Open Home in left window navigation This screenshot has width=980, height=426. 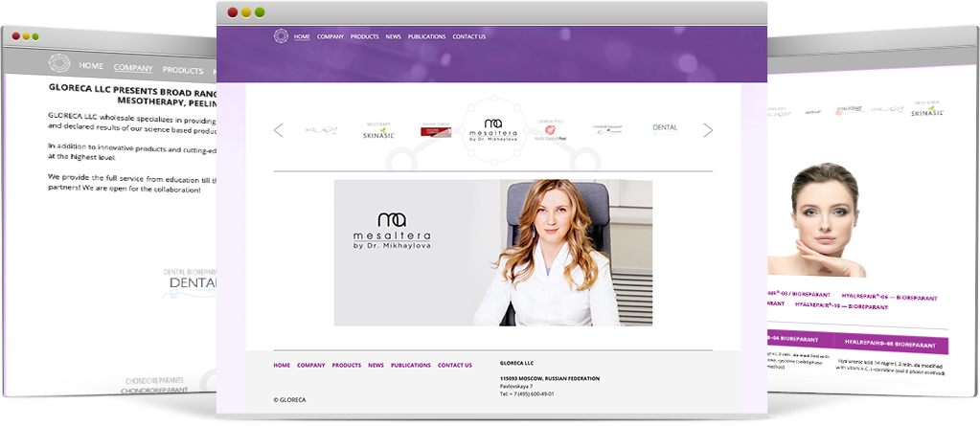(91, 66)
